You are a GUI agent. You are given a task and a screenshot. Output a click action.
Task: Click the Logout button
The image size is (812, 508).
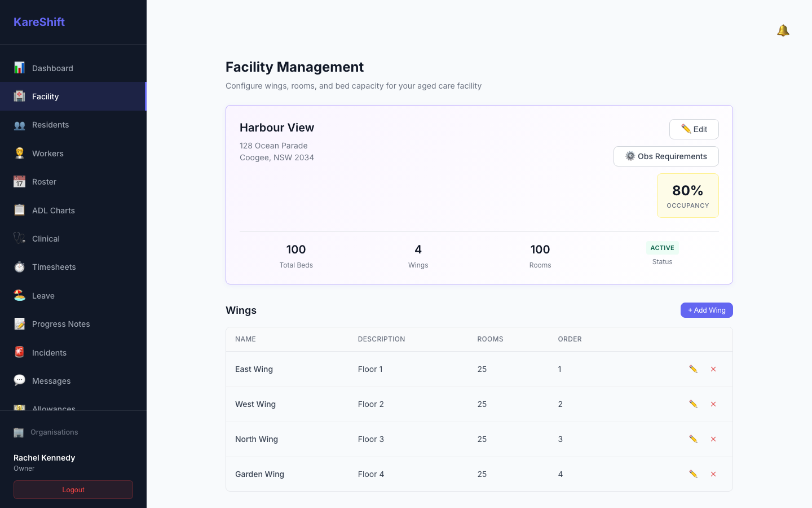pos(73,490)
